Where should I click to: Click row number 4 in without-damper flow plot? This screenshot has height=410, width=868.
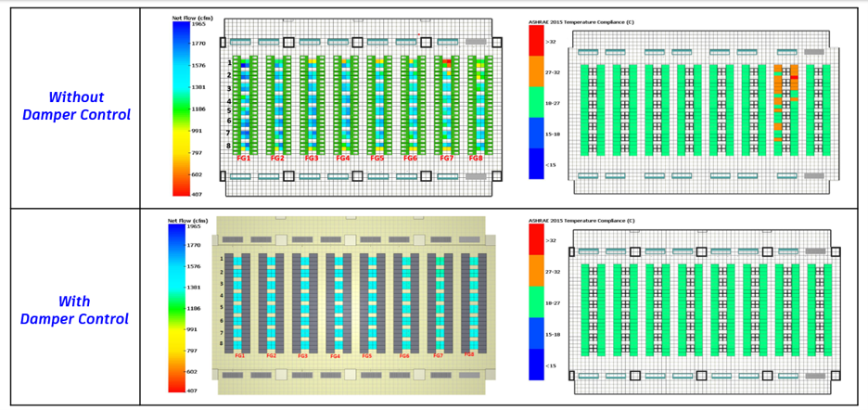click(x=230, y=101)
